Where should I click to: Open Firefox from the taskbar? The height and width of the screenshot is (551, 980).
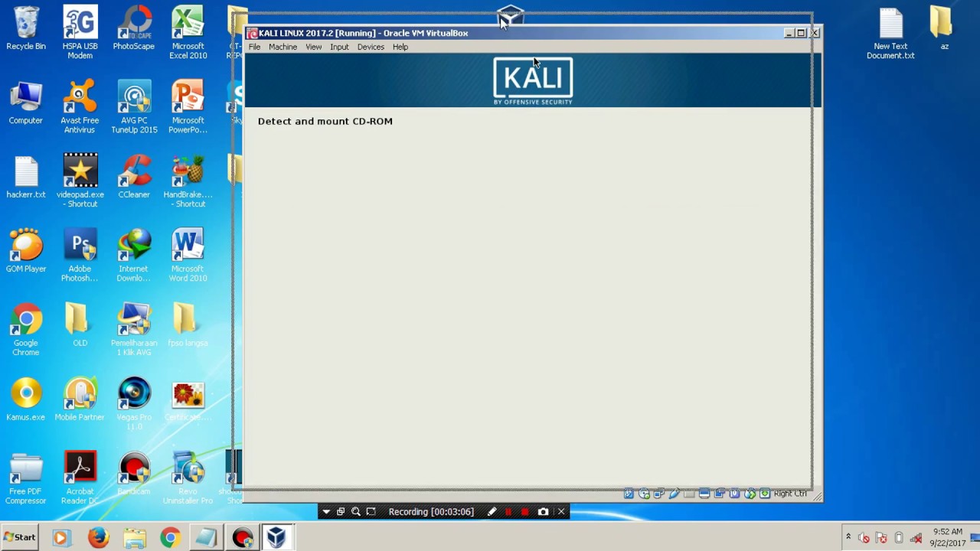pos(98,537)
